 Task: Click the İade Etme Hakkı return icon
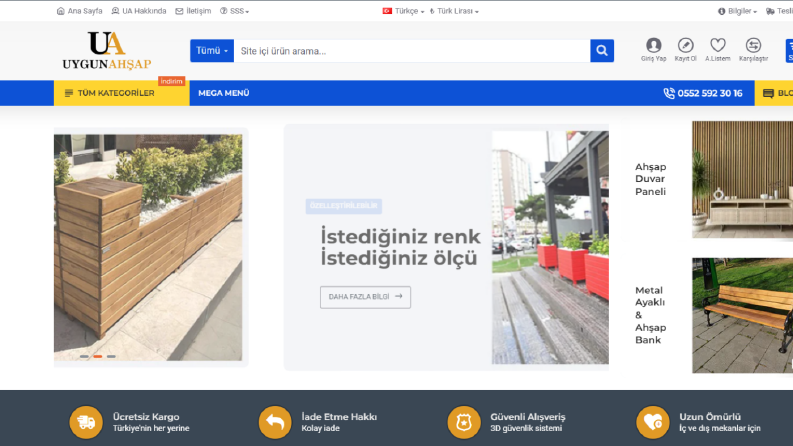tap(275, 422)
